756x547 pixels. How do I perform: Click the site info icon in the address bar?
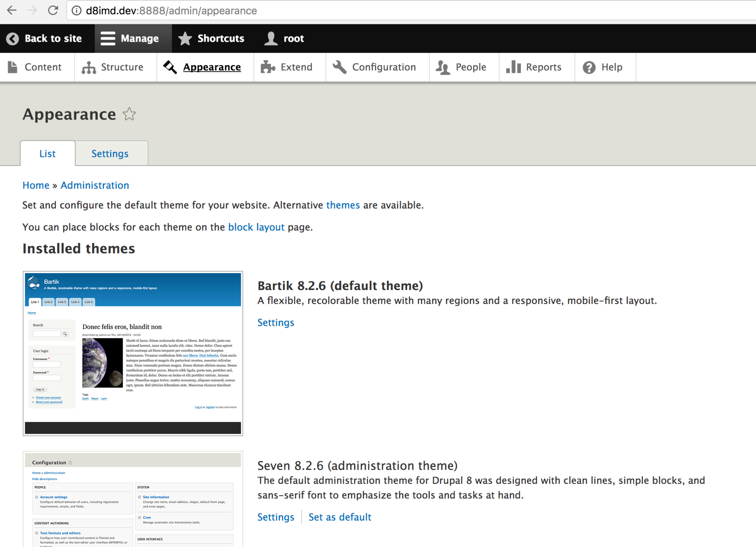[76, 11]
